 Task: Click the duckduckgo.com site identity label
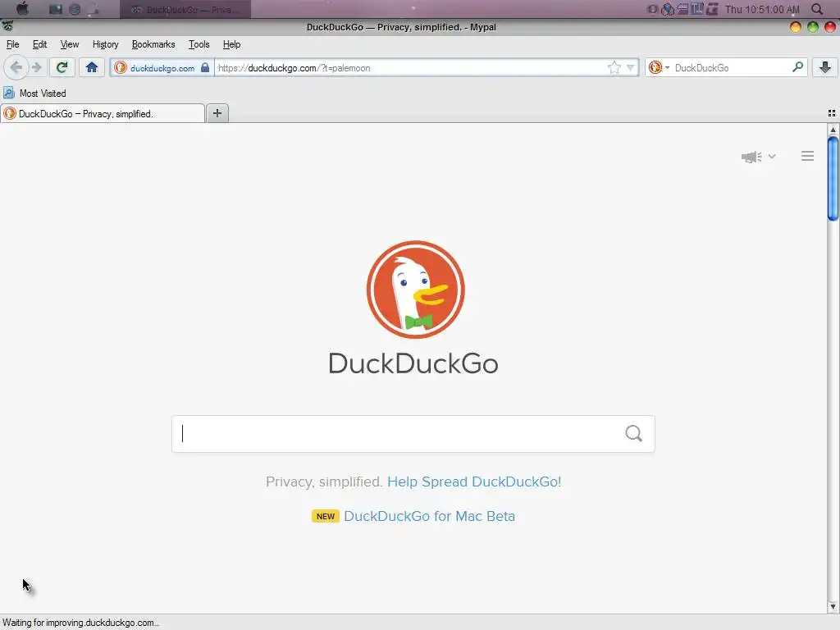point(162,68)
